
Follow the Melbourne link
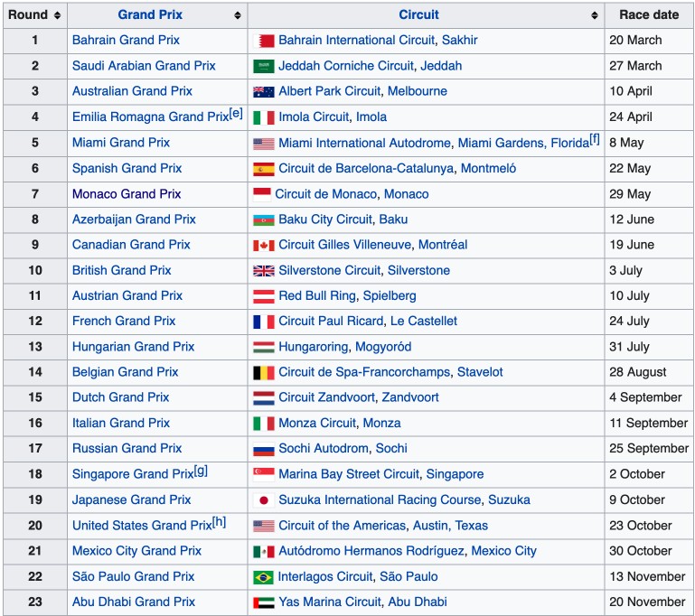point(418,91)
